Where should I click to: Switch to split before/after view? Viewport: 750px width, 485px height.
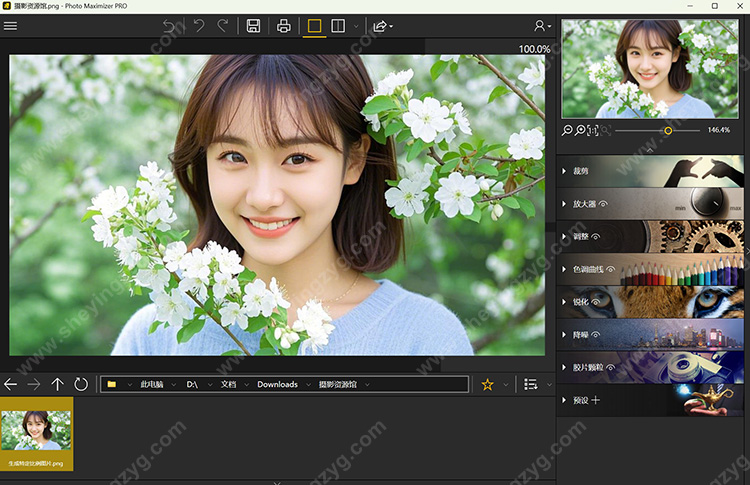tap(338, 26)
